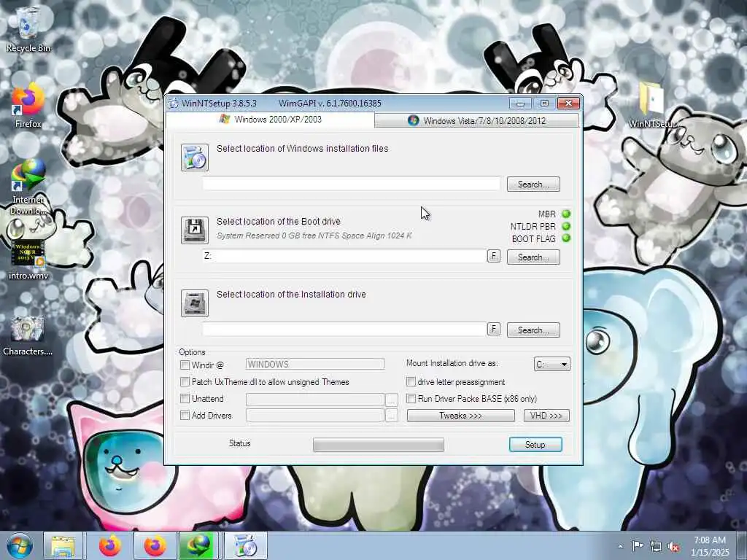This screenshot has width=747, height=560.
Task: Open Windows Explorer from the taskbar
Action: [63, 545]
